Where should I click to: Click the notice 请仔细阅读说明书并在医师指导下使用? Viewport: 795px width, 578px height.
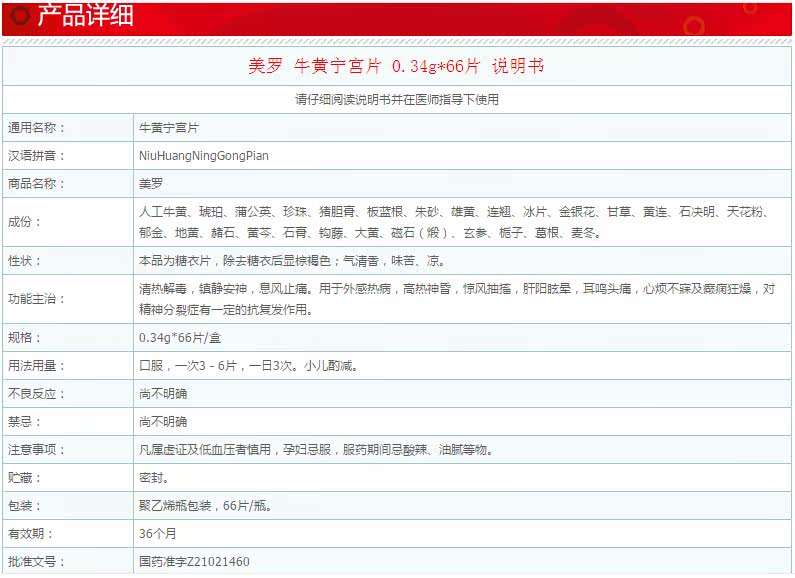pos(397,99)
